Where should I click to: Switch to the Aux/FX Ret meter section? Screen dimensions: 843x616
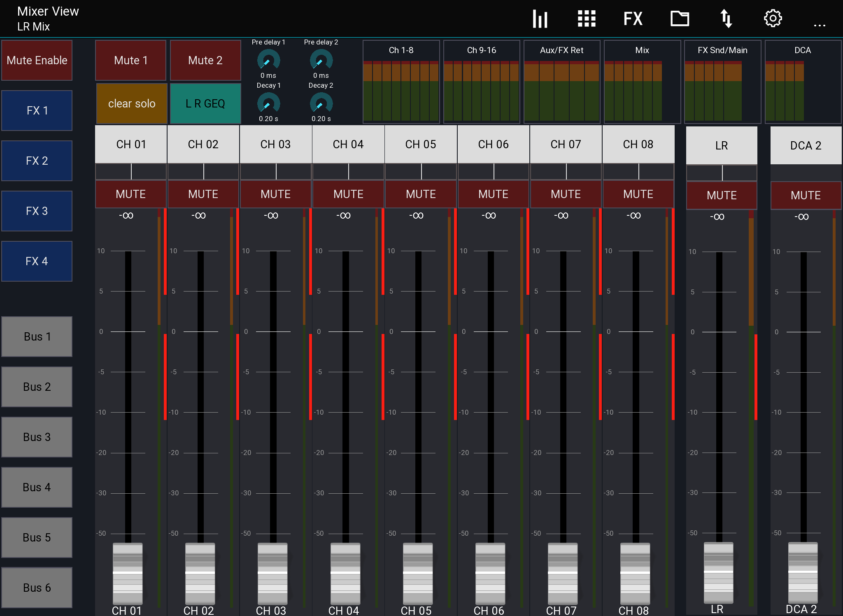pos(561,50)
